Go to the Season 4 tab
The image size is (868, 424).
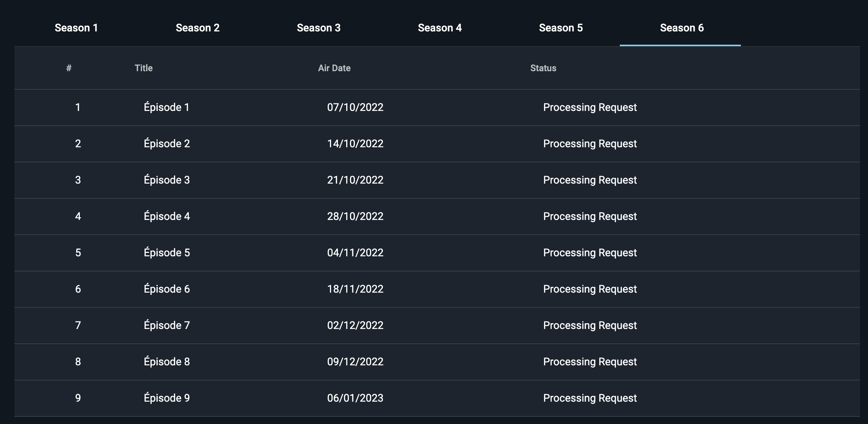click(x=440, y=28)
